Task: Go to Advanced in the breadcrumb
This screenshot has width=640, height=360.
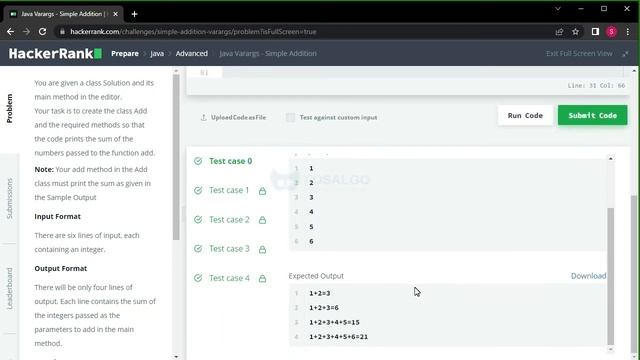Action: tap(191, 53)
